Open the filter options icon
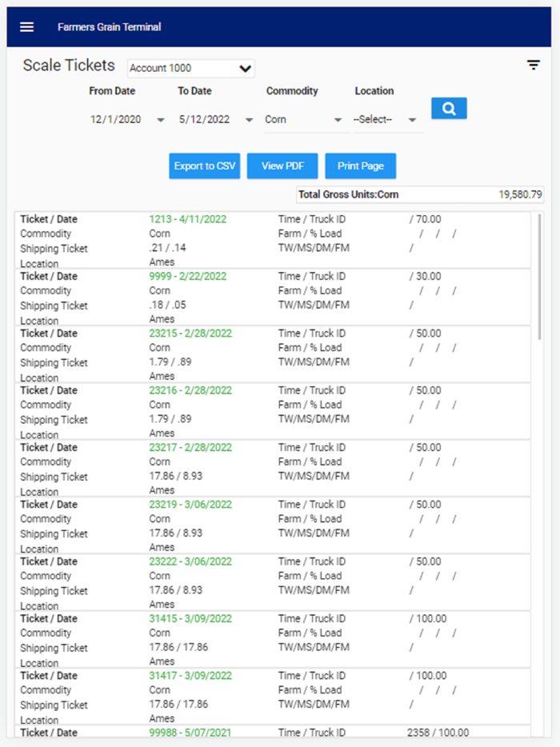This screenshot has height=747, width=560. click(x=534, y=65)
